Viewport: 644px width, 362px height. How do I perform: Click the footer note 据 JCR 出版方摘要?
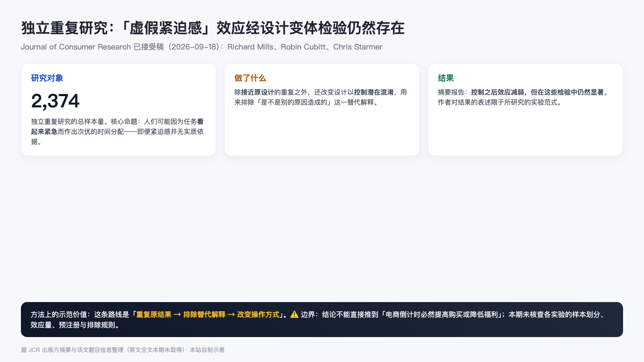[x=123, y=350]
